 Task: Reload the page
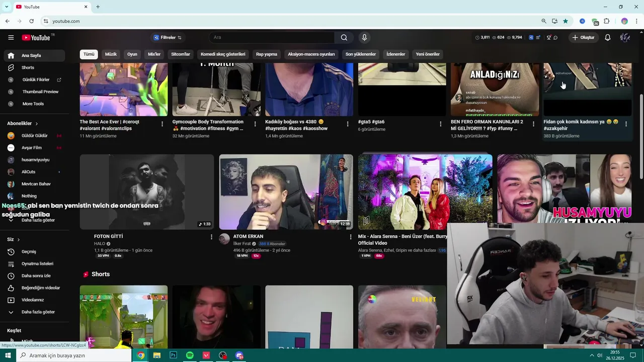tap(31, 21)
